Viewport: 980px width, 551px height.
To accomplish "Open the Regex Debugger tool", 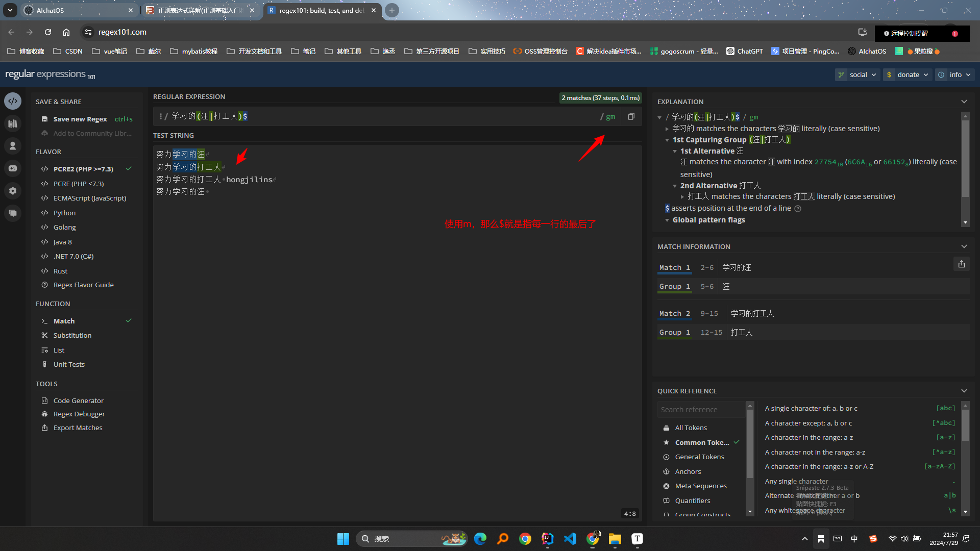I will pos(79,414).
